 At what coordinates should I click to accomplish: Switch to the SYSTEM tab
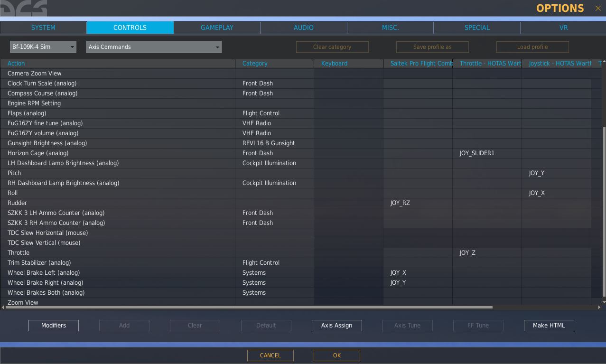coord(43,28)
